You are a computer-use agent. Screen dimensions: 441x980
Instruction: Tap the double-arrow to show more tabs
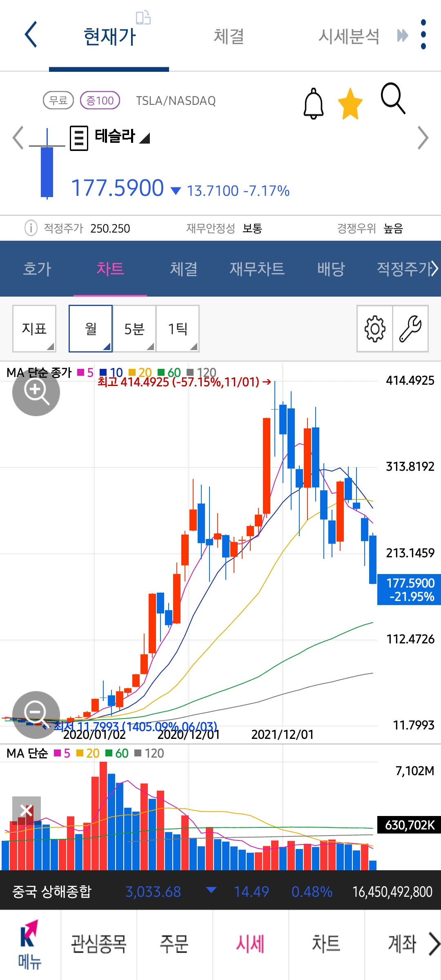pos(402,35)
